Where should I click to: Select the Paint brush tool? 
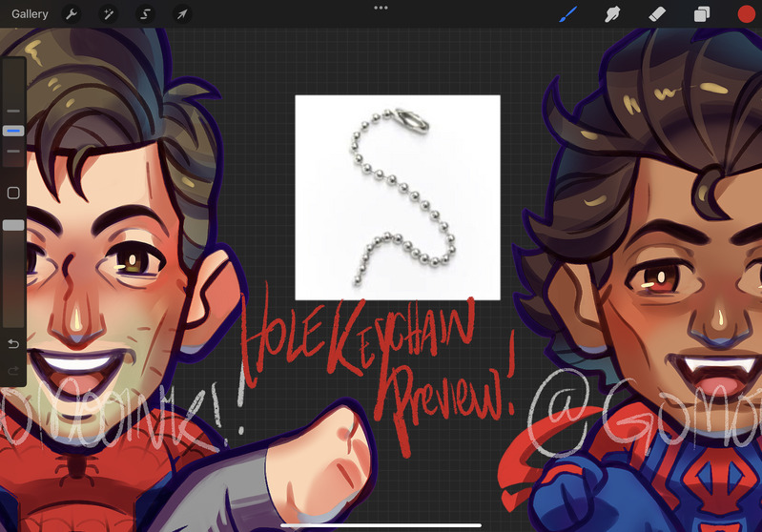click(x=568, y=14)
